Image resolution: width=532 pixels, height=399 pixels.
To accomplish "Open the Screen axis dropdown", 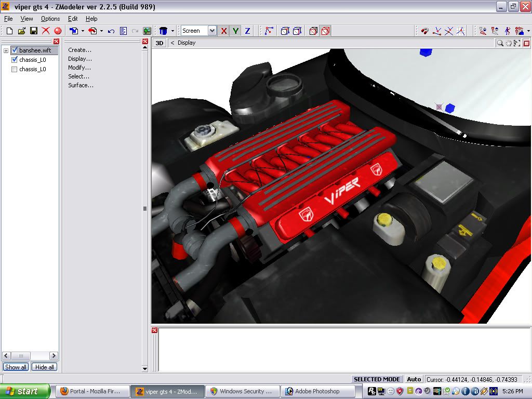I will coord(212,31).
